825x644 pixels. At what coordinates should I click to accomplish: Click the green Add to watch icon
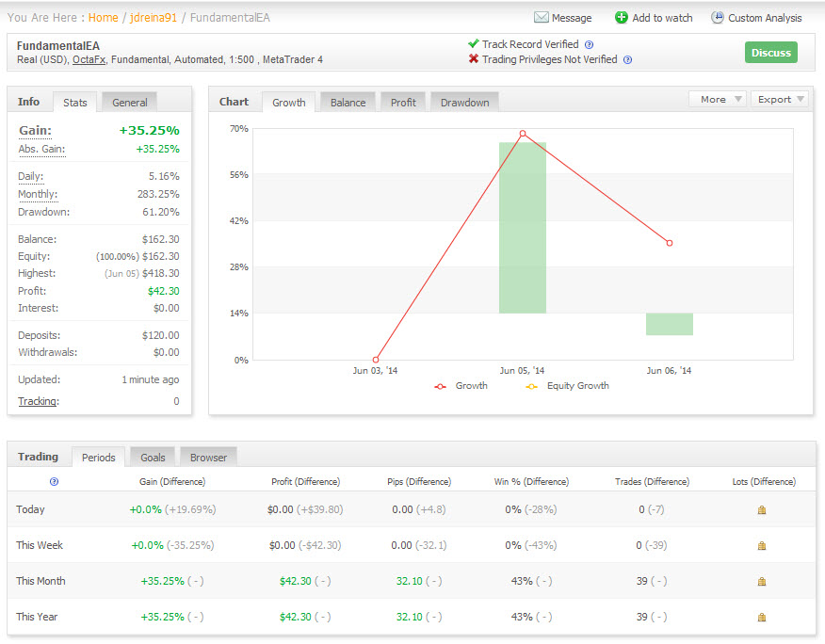pyautogui.click(x=621, y=18)
